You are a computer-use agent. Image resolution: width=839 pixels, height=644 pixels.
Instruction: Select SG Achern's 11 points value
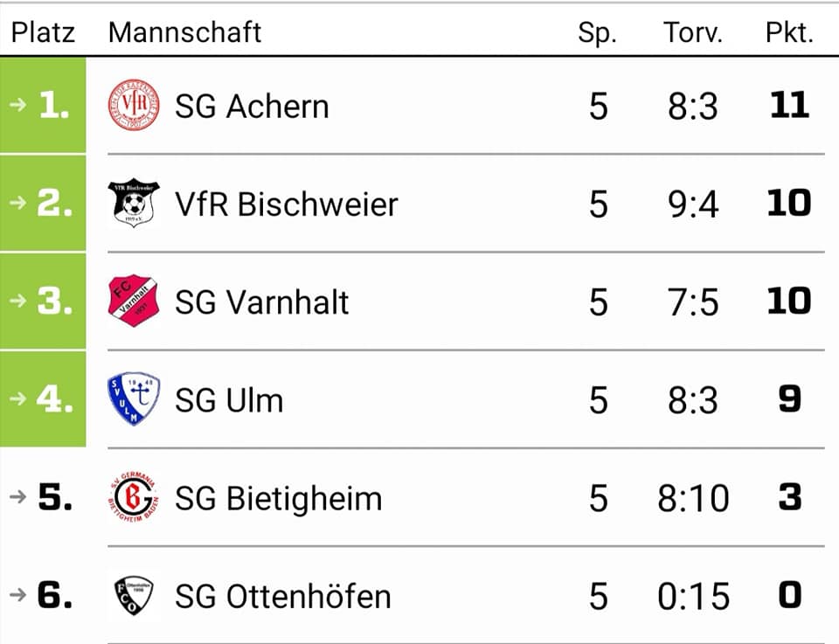click(x=790, y=105)
